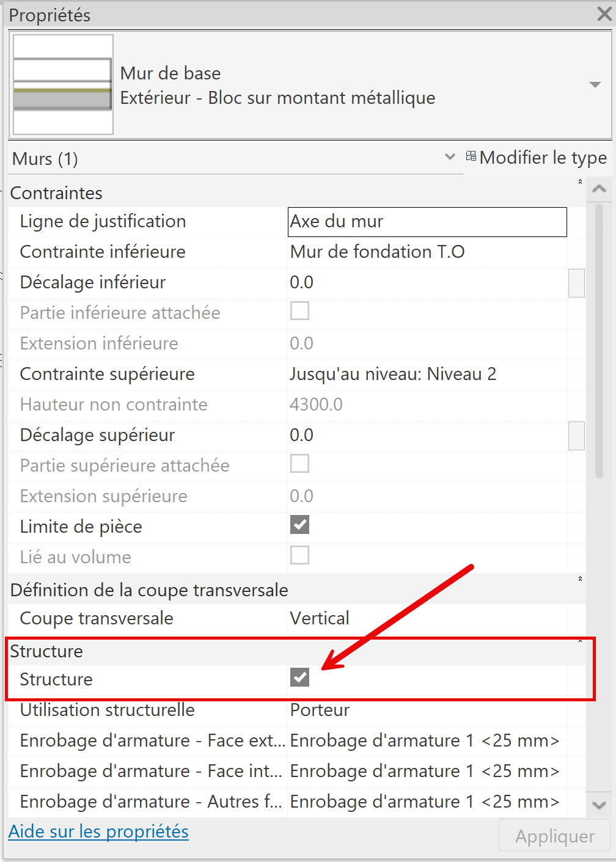The height and width of the screenshot is (862, 616).
Task: Open the Murs (1) filter dropdown
Action: [450, 157]
